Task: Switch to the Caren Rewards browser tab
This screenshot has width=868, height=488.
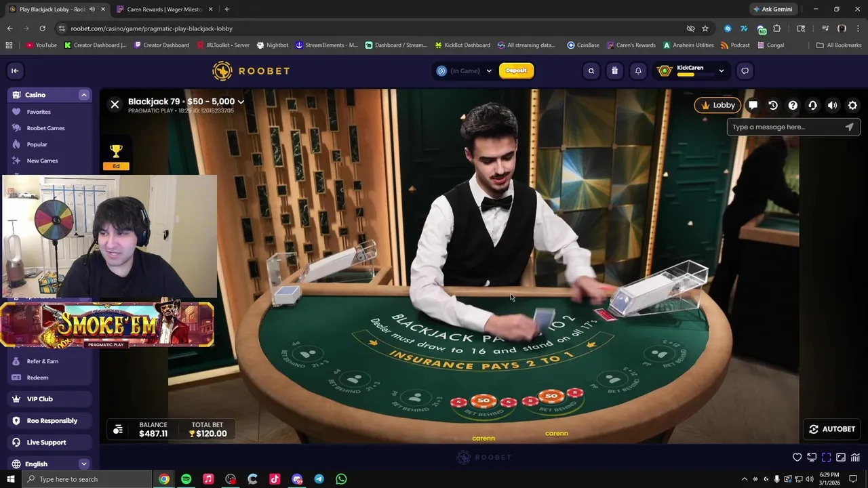Action: [x=165, y=9]
